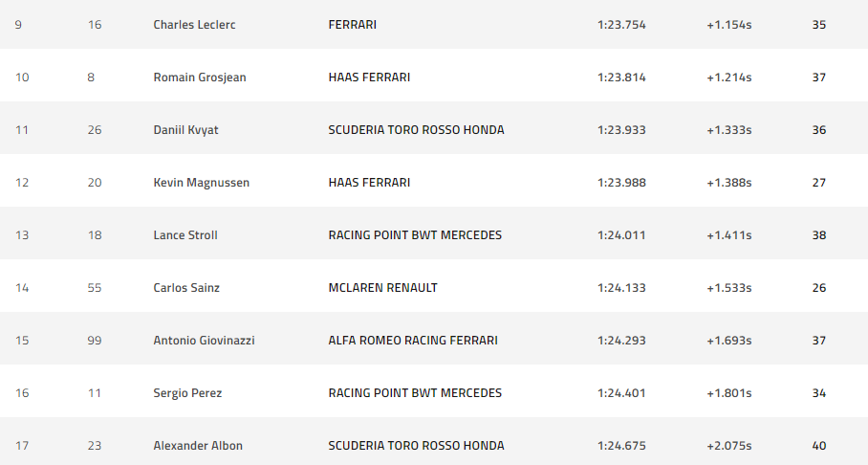Open Sergio Perez's driver entry
Image resolution: width=868 pixels, height=465 pixels.
186,393
